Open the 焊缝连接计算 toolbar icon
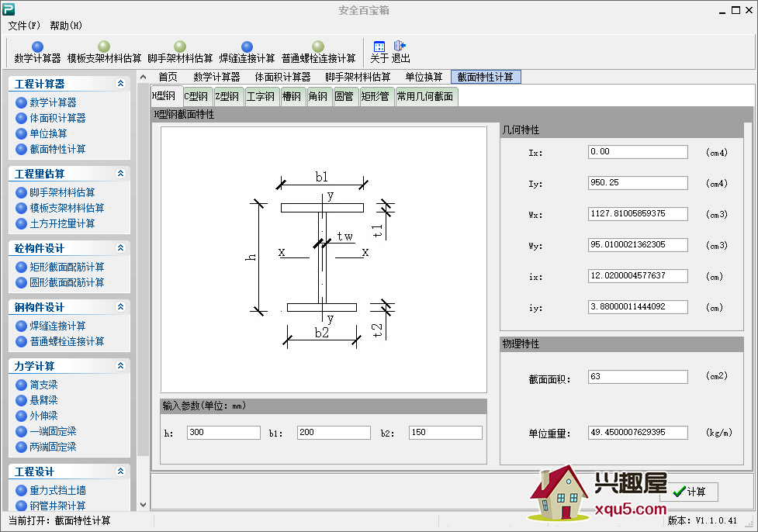The image size is (758, 532). coord(247,53)
